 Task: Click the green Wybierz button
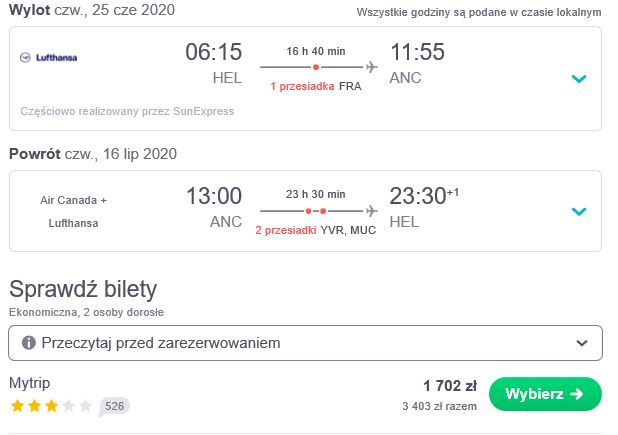coord(545,394)
